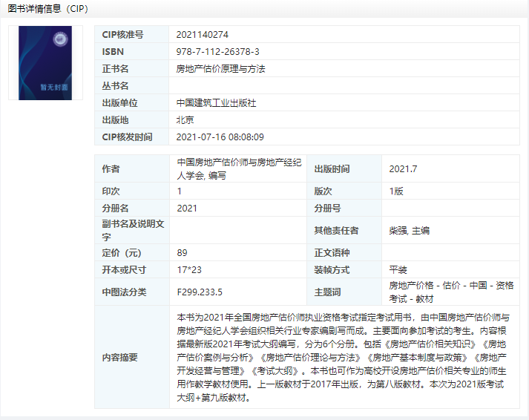Image resolution: width=529 pixels, height=420 pixels.
Task: Click the classification code F299.233.5
Action: pyautogui.click(x=200, y=292)
